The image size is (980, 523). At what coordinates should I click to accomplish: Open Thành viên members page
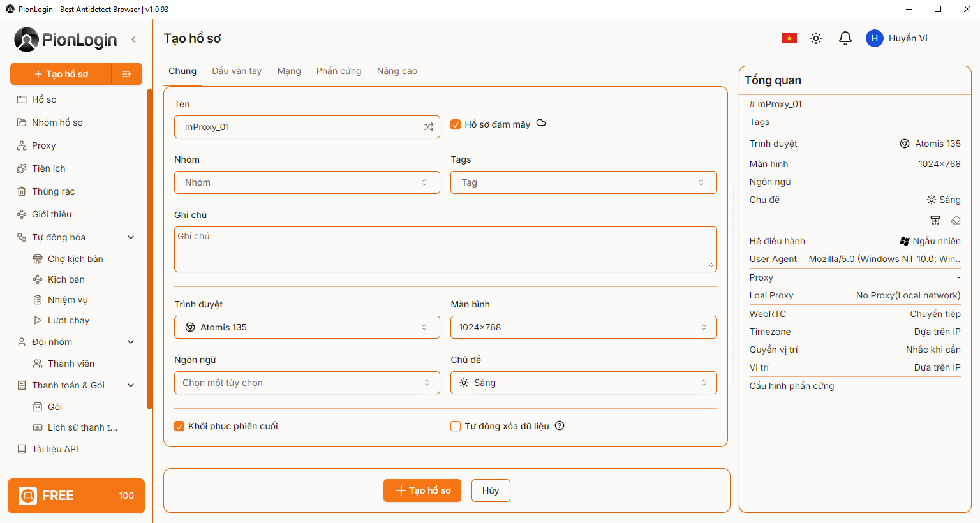71,364
